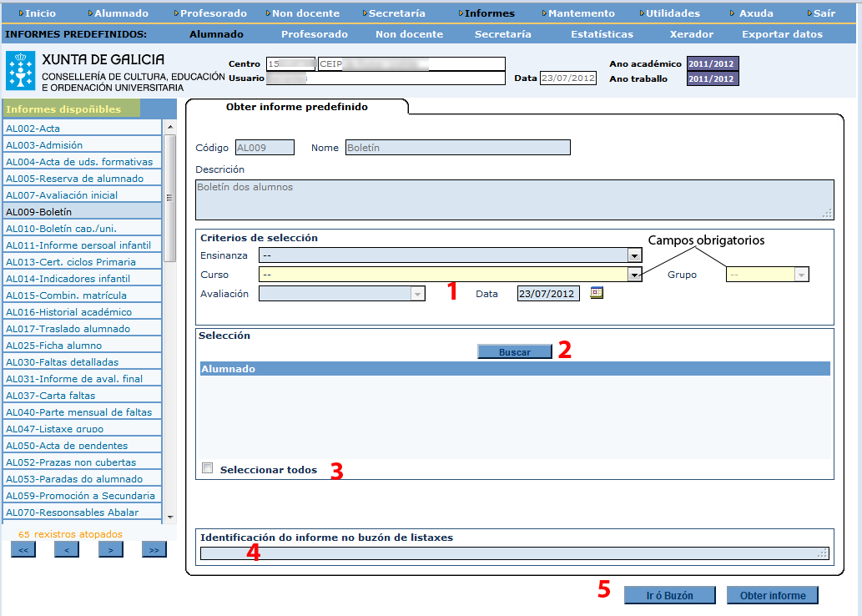
Task: Open the calendar picker next to Data
Action: (x=596, y=293)
